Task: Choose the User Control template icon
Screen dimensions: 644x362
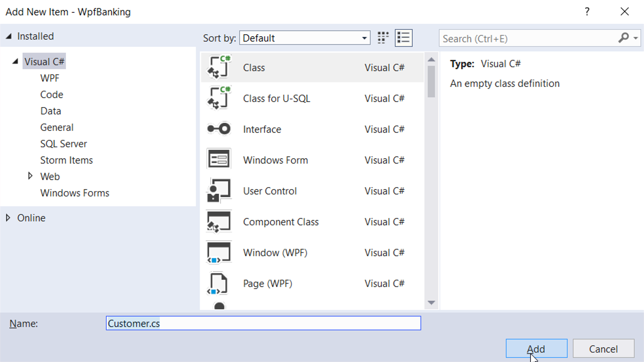Action: coord(219,190)
